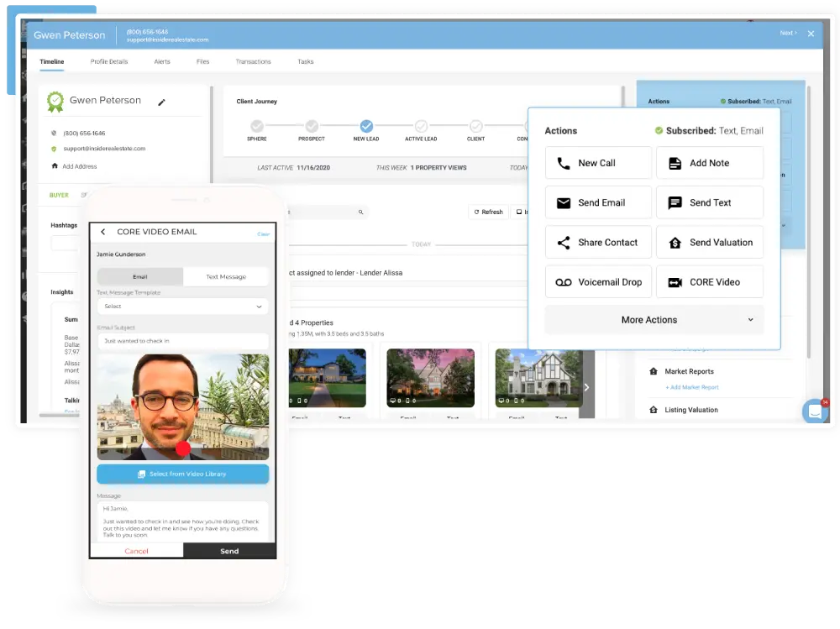Show next property with right arrow
Viewport: 840px width, 629px height.
tap(587, 387)
